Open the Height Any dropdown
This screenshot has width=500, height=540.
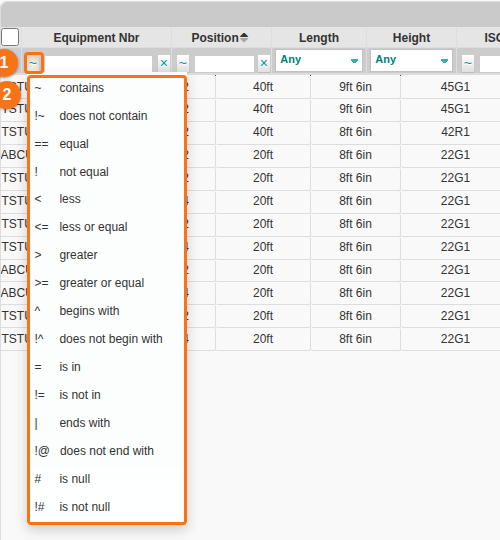pos(411,61)
